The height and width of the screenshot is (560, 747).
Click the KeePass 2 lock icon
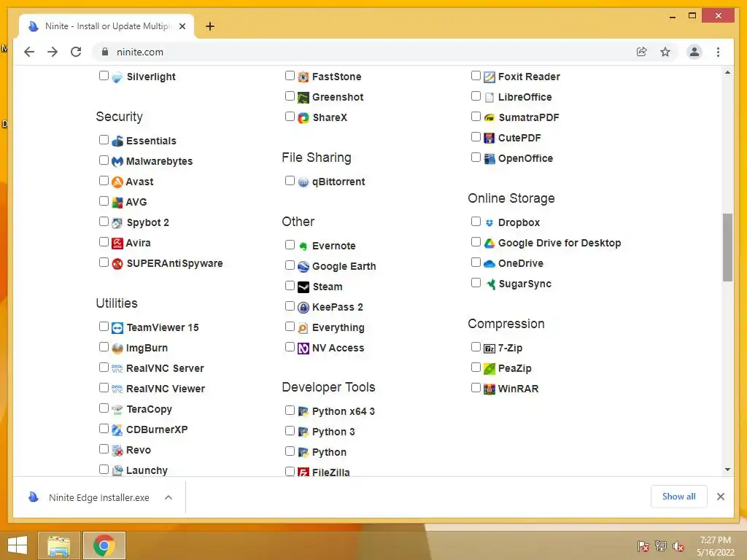click(x=303, y=308)
